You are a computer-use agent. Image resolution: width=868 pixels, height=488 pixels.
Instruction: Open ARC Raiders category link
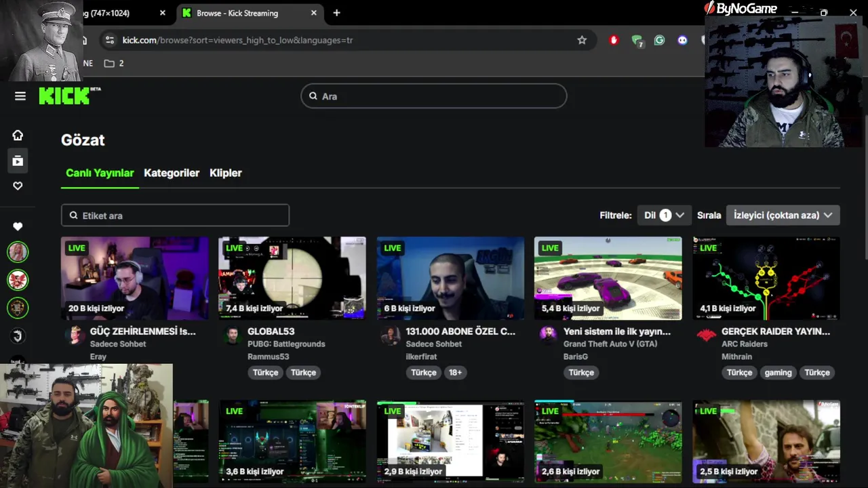(745, 344)
